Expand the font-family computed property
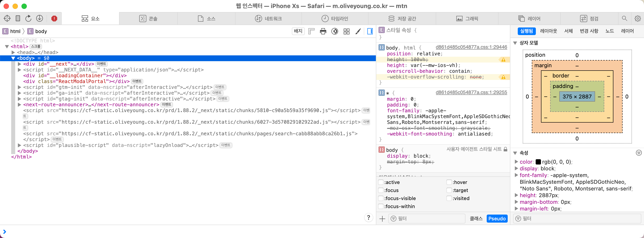Viewport: 644px width, 238px height. pyautogui.click(x=516, y=175)
